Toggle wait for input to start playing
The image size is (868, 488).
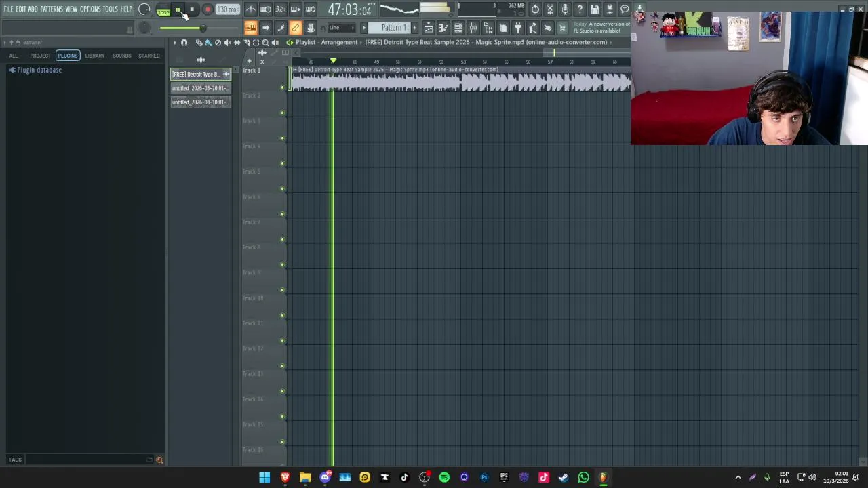[x=265, y=9]
